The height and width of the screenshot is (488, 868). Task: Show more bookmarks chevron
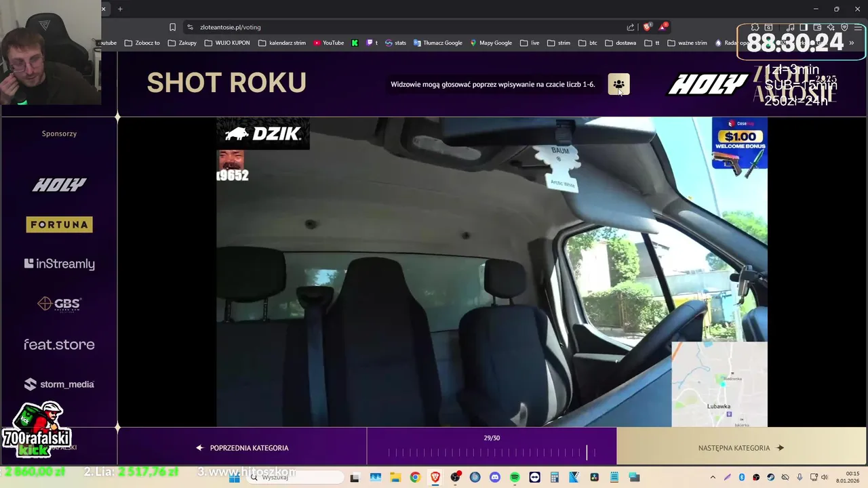852,43
